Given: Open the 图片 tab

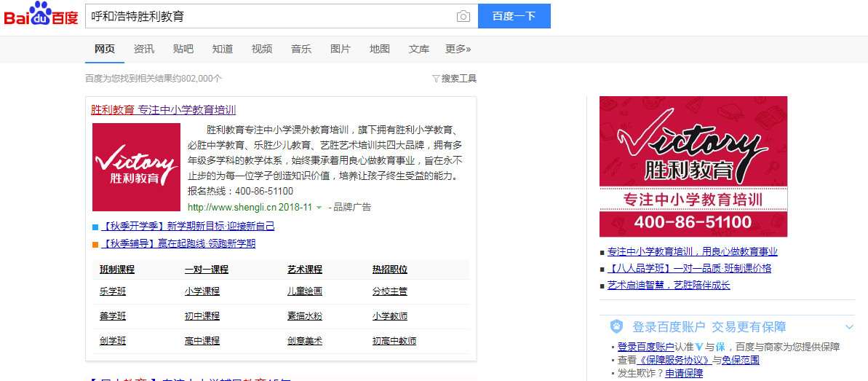Looking at the screenshot, I should click(x=341, y=49).
